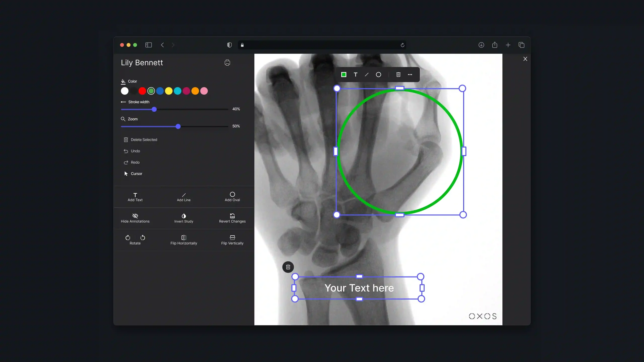Pick the yellow color swatch
This screenshot has height=362, width=644.
click(169, 91)
